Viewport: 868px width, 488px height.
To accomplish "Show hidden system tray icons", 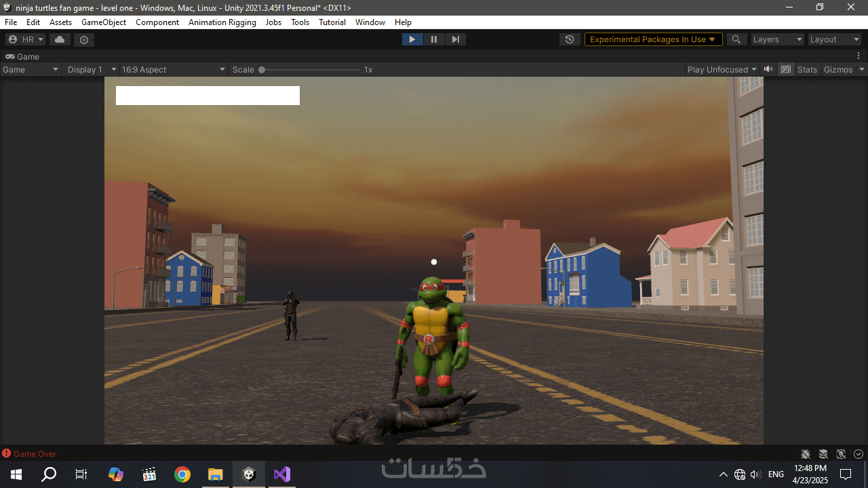I will (724, 474).
